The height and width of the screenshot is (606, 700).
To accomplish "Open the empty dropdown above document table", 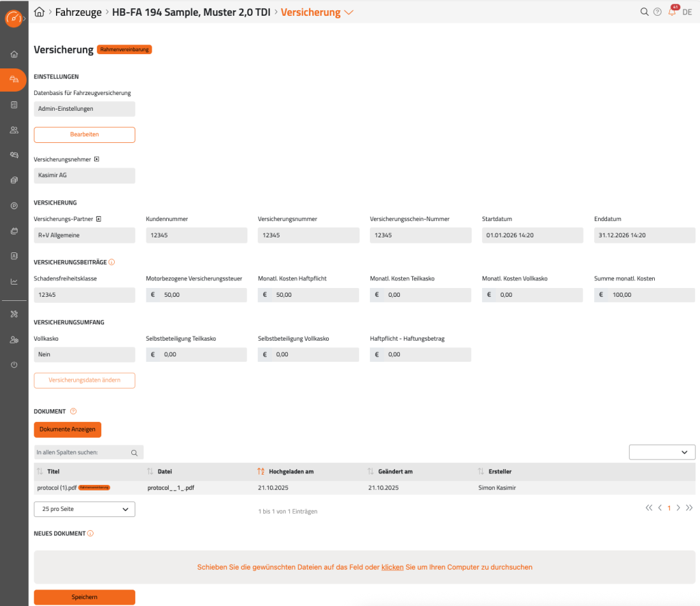I will (662, 452).
